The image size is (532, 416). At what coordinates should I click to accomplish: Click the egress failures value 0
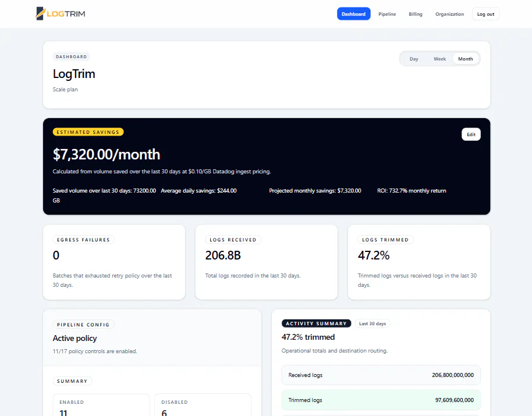56,255
